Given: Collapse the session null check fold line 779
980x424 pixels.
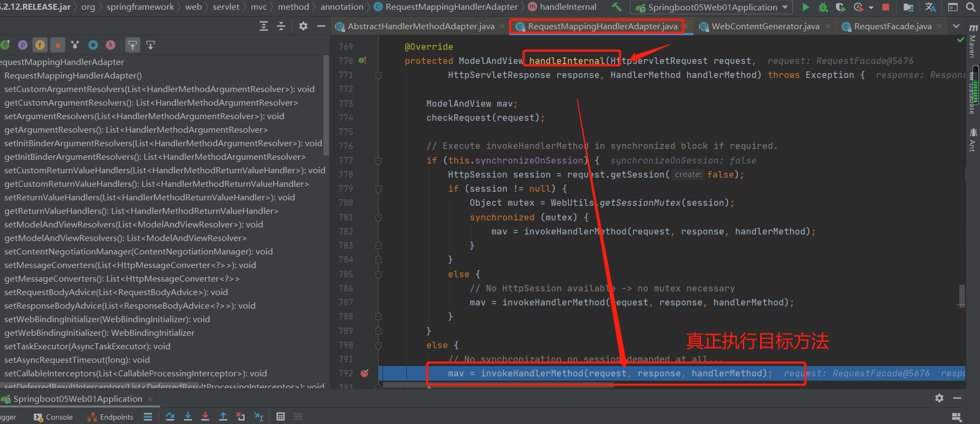Looking at the screenshot, I should tap(378, 189).
